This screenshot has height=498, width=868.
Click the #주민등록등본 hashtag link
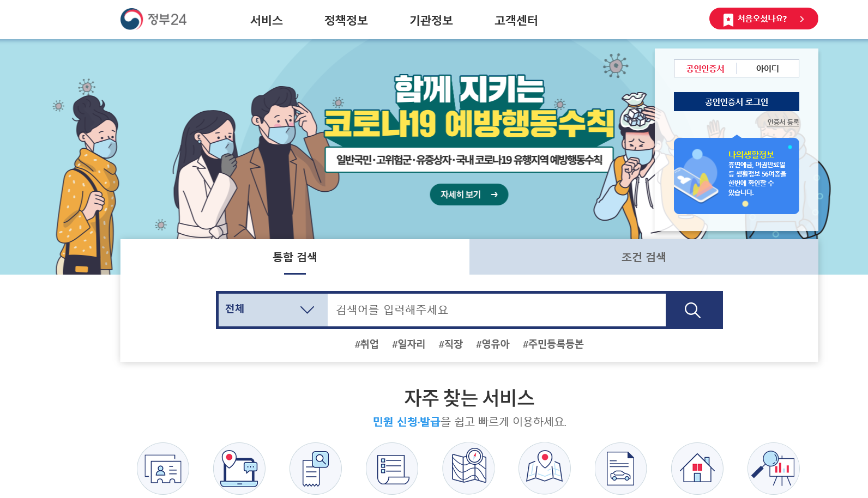553,344
